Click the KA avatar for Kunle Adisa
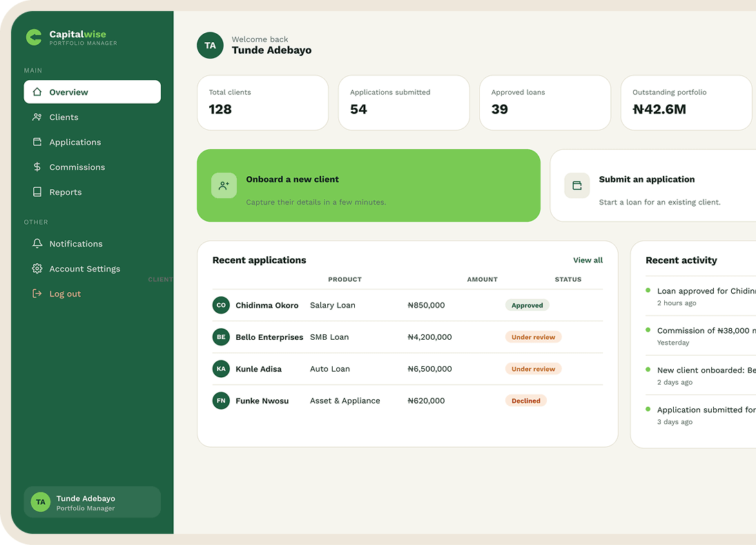Screen dimensions: 756x545 click(x=221, y=368)
